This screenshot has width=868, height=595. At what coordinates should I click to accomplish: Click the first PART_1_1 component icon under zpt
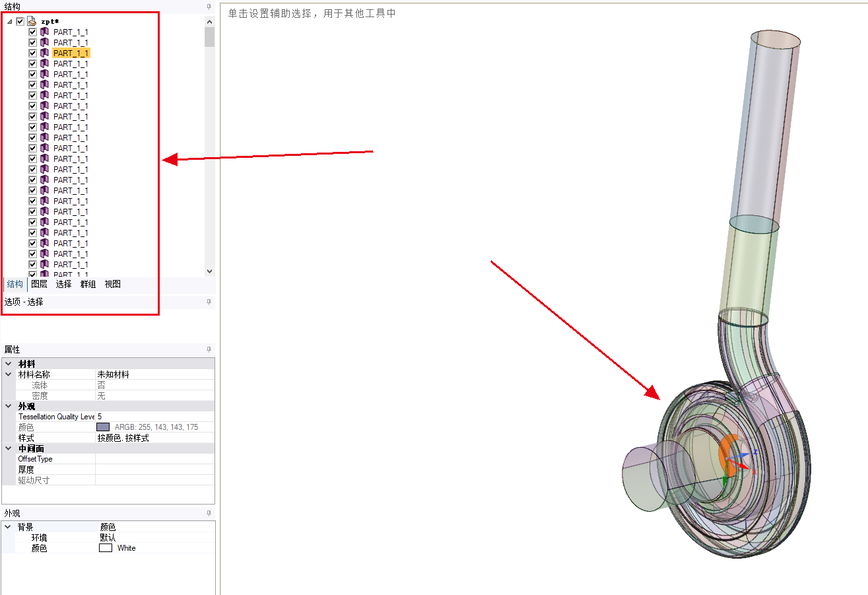pyautogui.click(x=44, y=32)
